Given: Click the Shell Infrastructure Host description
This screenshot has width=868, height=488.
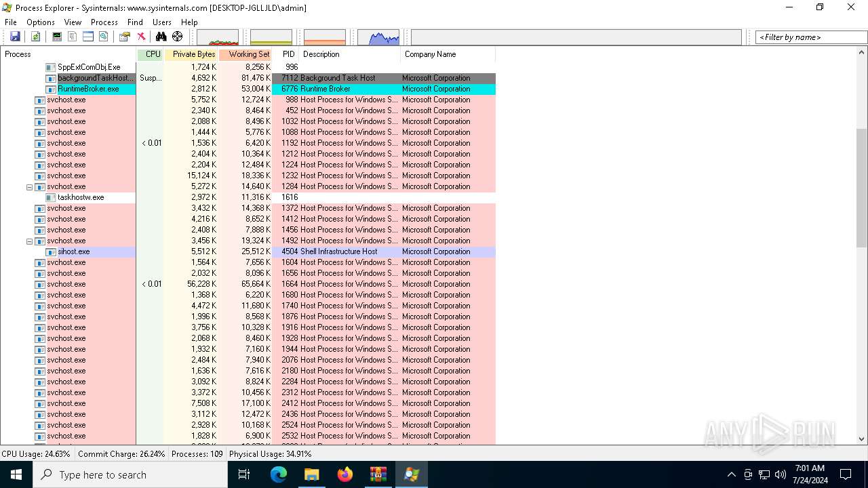Looking at the screenshot, I should pos(338,251).
